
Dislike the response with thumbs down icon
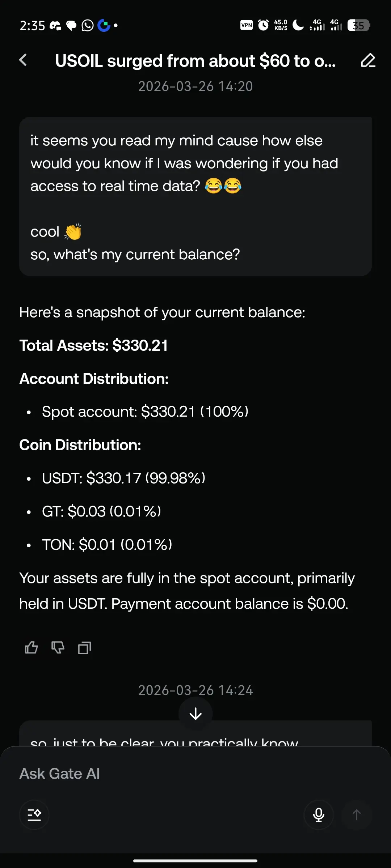(x=58, y=647)
